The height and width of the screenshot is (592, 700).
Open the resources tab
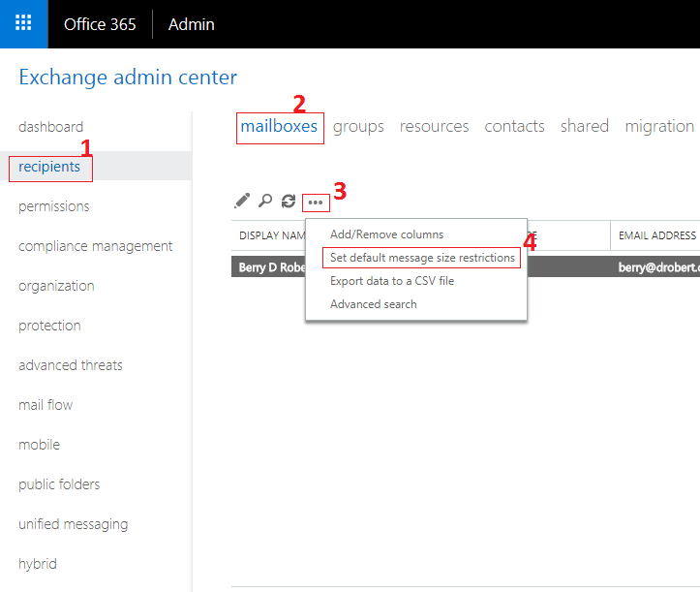(x=434, y=127)
